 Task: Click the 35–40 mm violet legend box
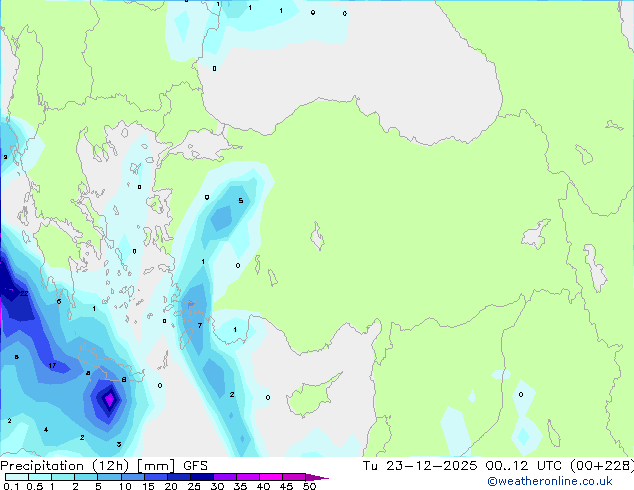click(248, 477)
